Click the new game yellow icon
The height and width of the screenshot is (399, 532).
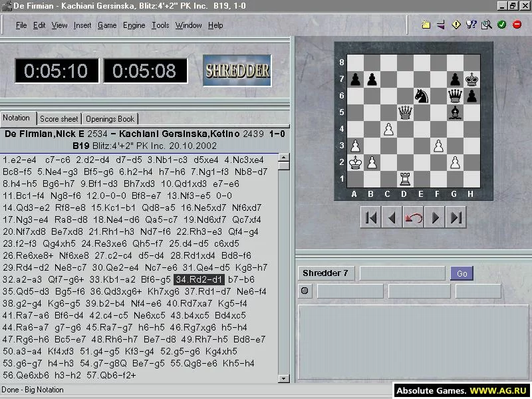426,25
